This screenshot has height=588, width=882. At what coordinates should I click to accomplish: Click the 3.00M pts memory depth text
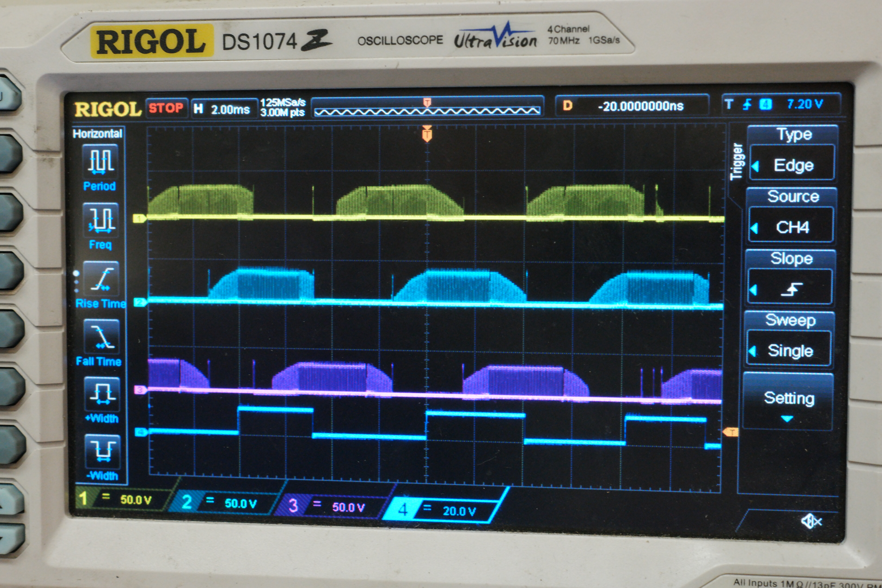tap(282, 113)
